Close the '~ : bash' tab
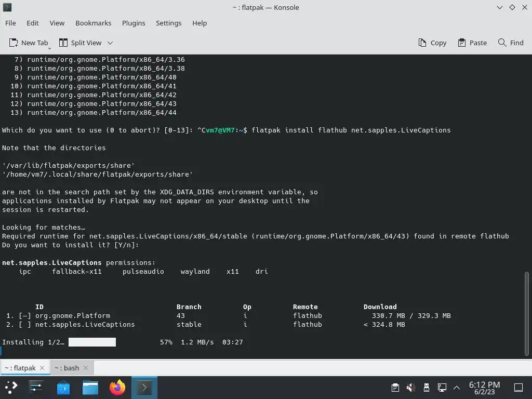Screen dimensions: 532x399 coord(86,368)
